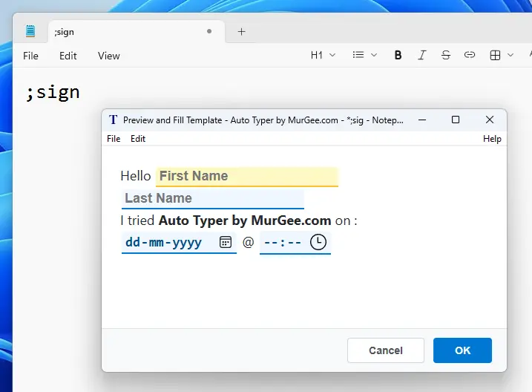Focus the First Name input field
The width and height of the screenshot is (532, 392).
pyautogui.click(x=247, y=177)
